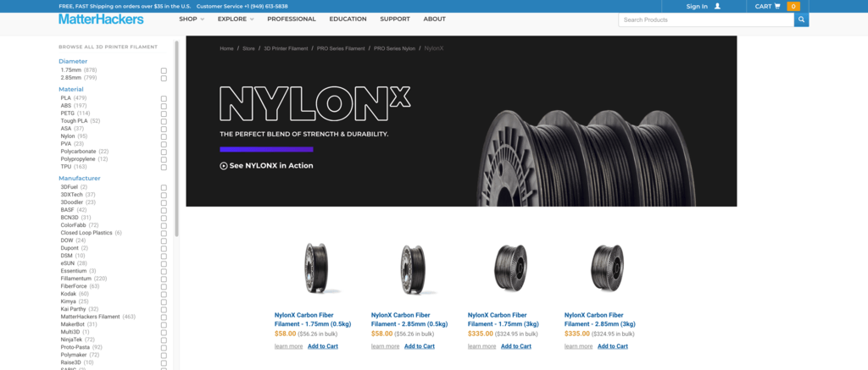This screenshot has width=868, height=370.
Task: Open the PROFESSIONAL menu item
Action: coord(292,19)
